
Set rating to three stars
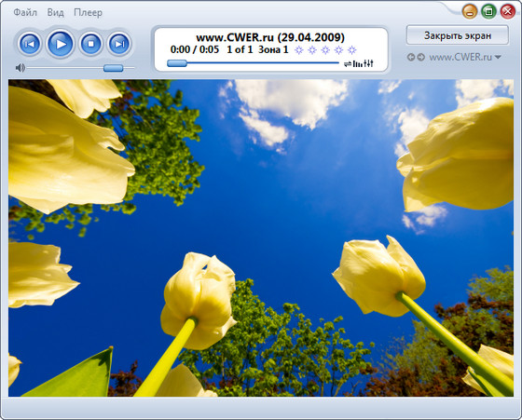325,50
